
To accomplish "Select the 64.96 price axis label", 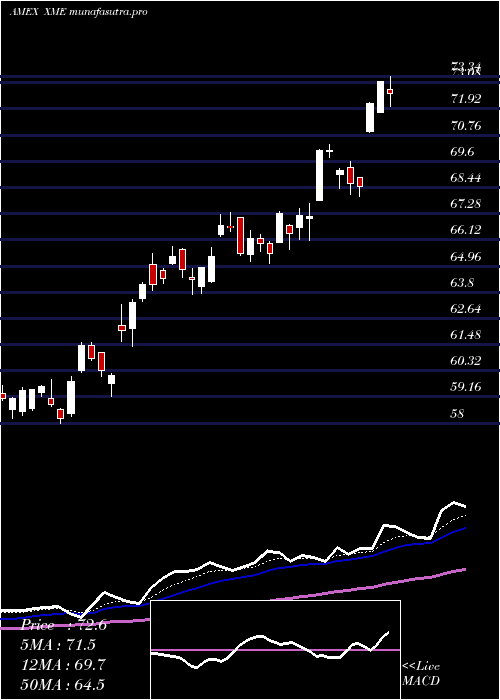I will pyautogui.click(x=466, y=257).
